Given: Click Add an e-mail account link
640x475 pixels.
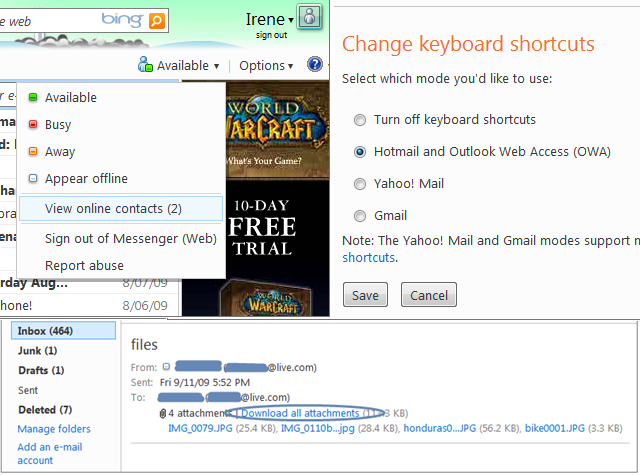Looking at the screenshot, I should pyautogui.click(x=49, y=454).
